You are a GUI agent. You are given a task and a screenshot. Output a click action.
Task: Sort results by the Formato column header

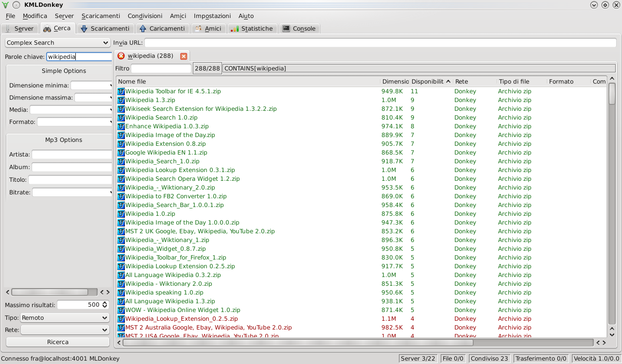pos(569,82)
